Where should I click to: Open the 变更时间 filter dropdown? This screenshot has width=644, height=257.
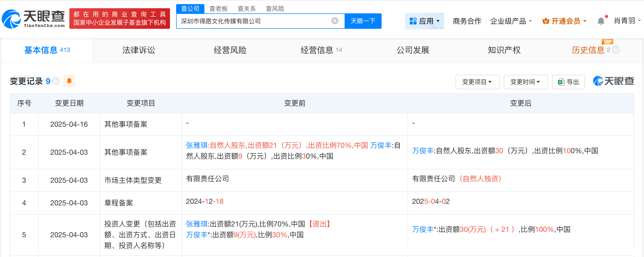[x=525, y=82]
